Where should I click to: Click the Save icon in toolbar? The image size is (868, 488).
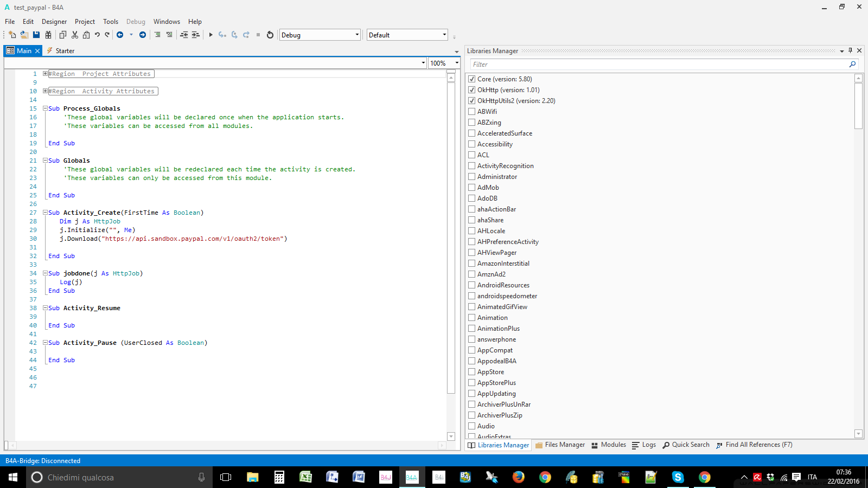point(36,35)
